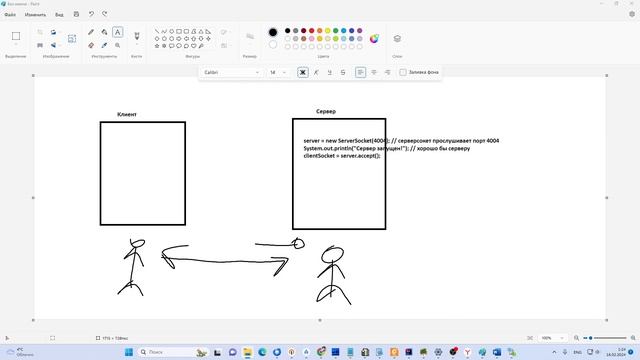The image size is (640, 360).
Task: Select the Pencil tool
Action: pos(91,32)
